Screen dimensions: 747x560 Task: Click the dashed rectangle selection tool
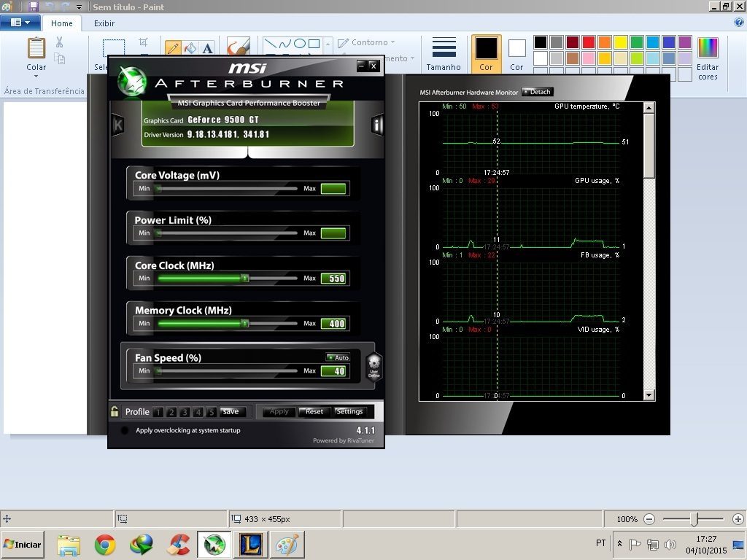[x=114, y=47]
